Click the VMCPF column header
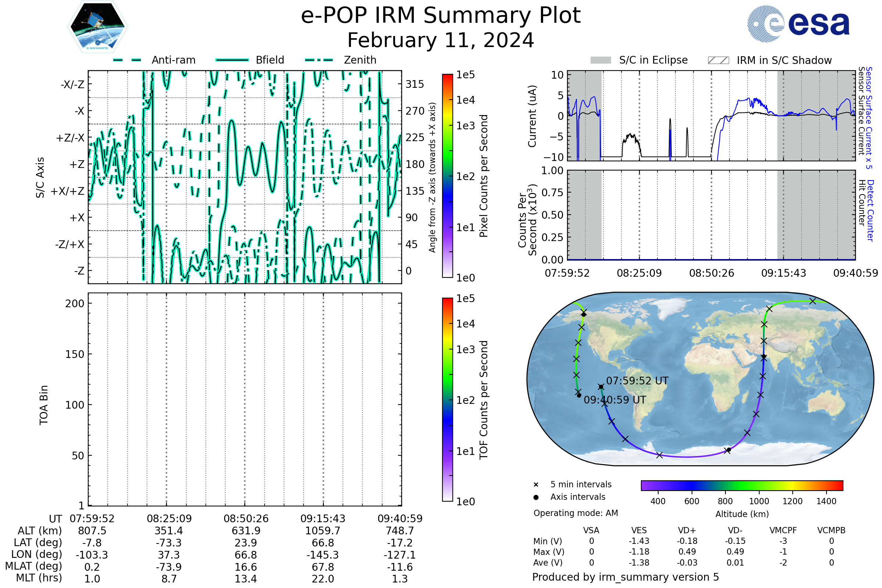The height and width of the screenshot is (588, 882). point(783,531)
